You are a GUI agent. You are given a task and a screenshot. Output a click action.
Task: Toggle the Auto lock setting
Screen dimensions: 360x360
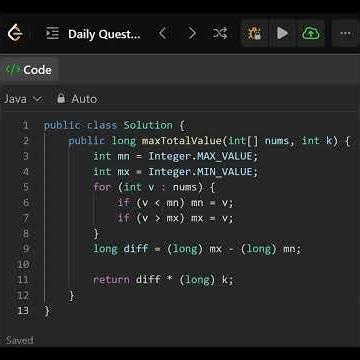77,99
